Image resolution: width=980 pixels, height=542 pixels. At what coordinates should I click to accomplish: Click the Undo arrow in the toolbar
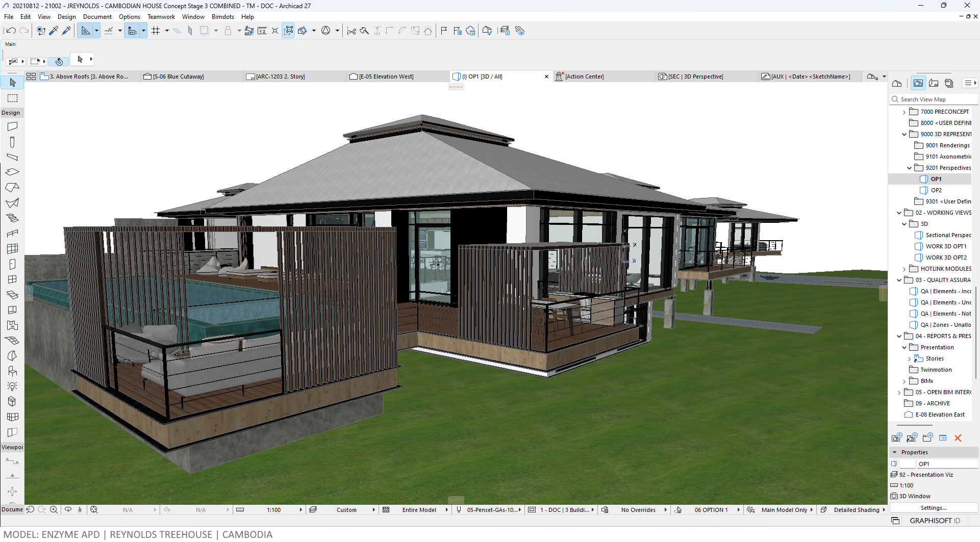tap(11, 31)
